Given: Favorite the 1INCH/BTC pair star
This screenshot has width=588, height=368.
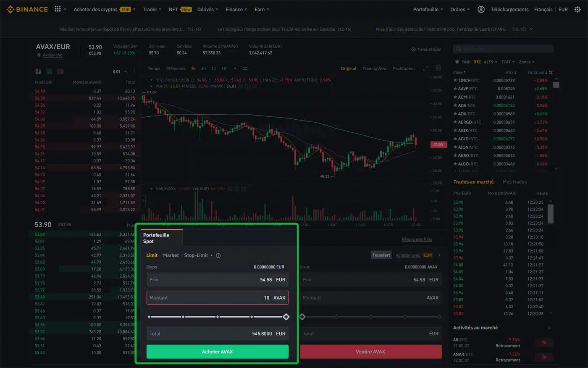Looking at the screenshot, I should [455, 80].
